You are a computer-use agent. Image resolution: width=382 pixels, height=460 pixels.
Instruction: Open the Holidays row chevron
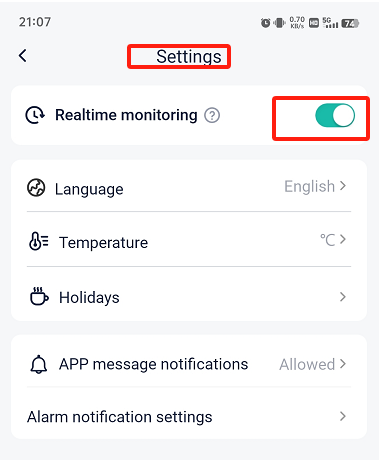pyautogui.click(x=343, y=297)
